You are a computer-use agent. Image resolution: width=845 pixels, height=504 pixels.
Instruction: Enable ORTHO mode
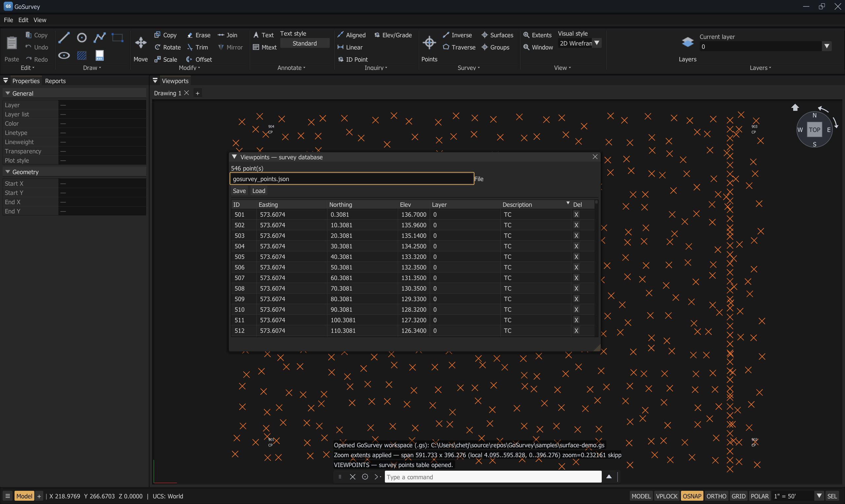[716, 496]
